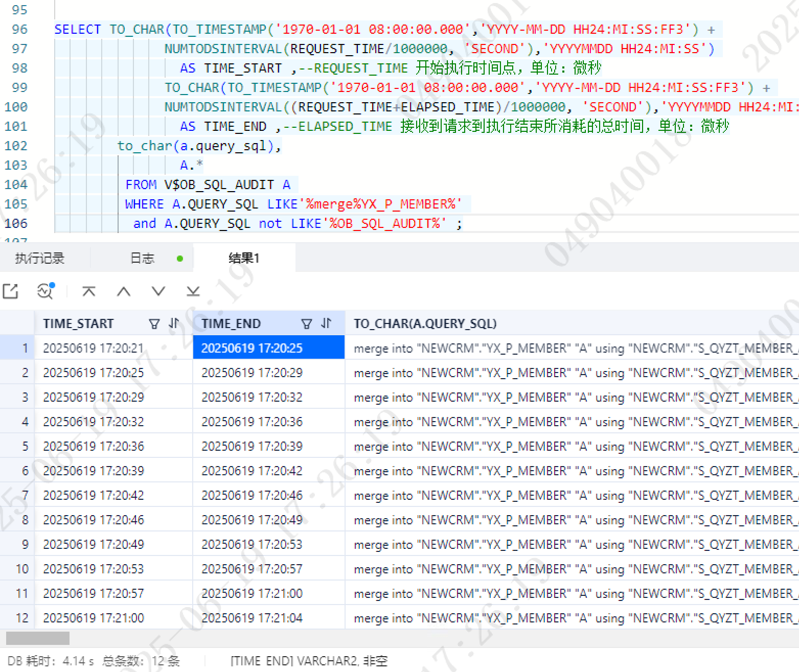This screenshot has width=799, height=672.
Task: Jump to last row arrow icon
Action: point(193,291)
